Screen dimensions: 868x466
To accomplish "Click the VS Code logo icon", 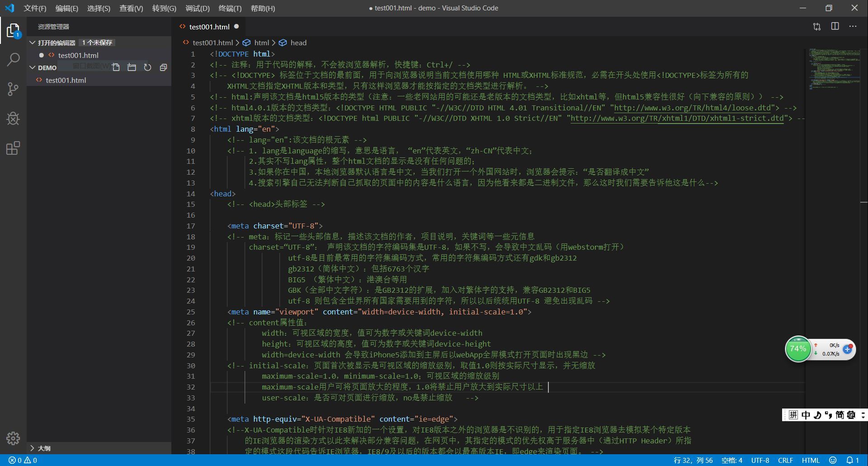I will pyautogui.click(x=9, y=8).
